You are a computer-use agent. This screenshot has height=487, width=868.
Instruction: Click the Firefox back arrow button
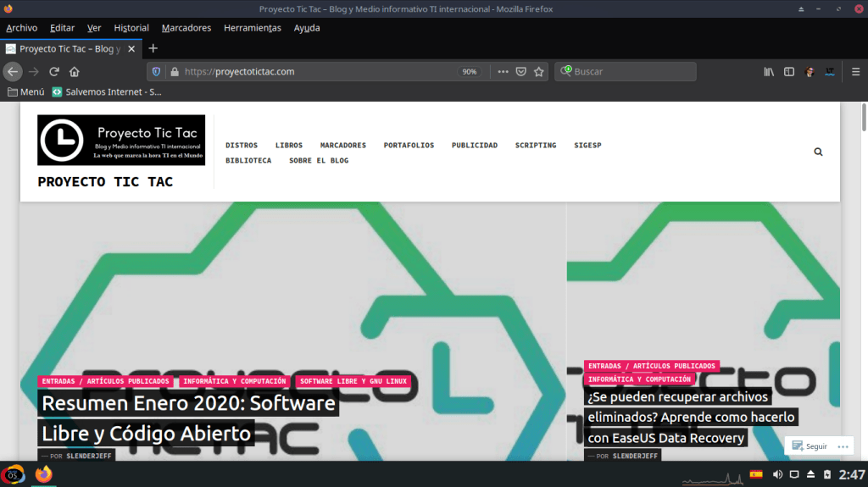pos(13,72)
